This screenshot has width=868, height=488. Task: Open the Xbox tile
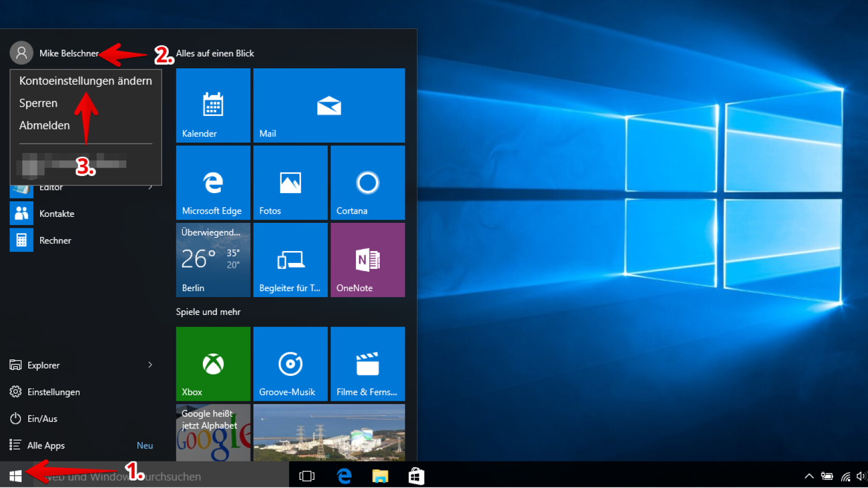coord(213,364)
